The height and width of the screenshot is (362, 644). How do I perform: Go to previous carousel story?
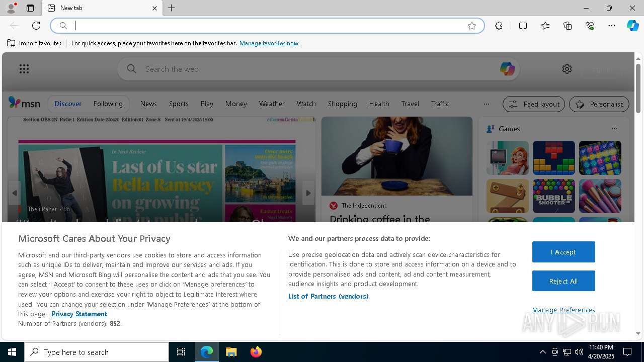pyautogui.click(x=14, y=193)
